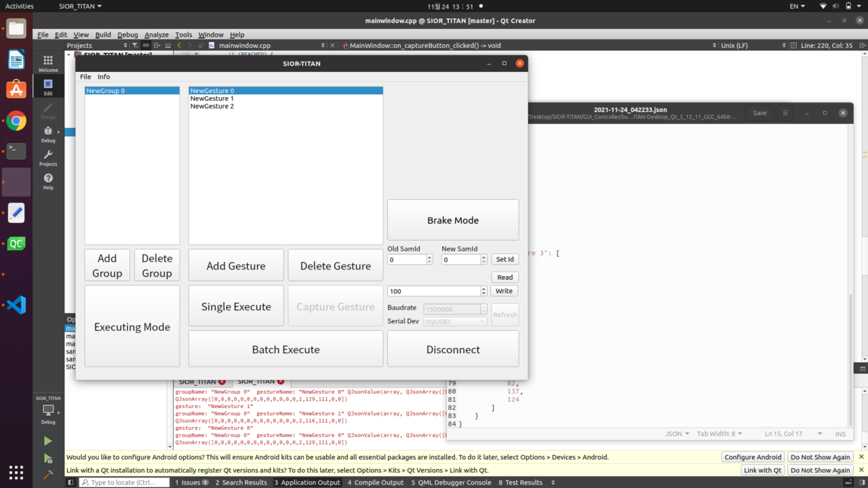The width and height of the screenshot is (868, 488).
Task: Open Qt Creator Build menu
Action: pyautogui.click(x=103, y=35)
